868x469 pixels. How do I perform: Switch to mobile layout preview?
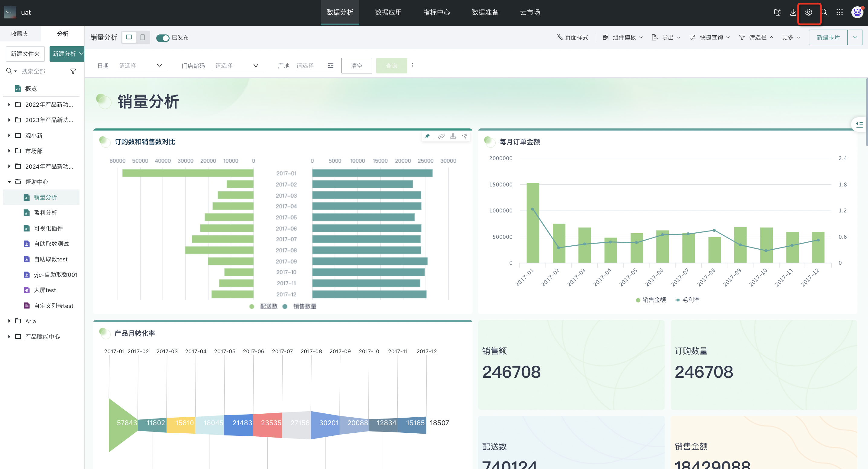coord(143,37)
